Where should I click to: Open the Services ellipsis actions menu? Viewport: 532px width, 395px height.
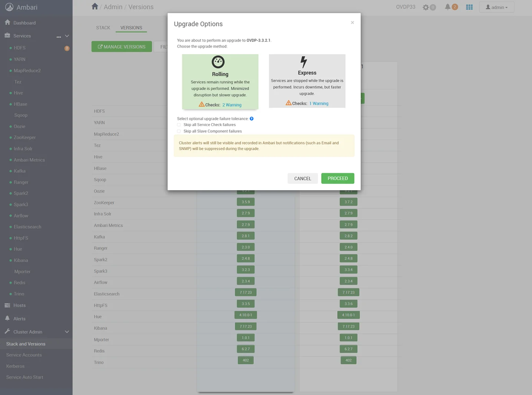pos(59,36)
